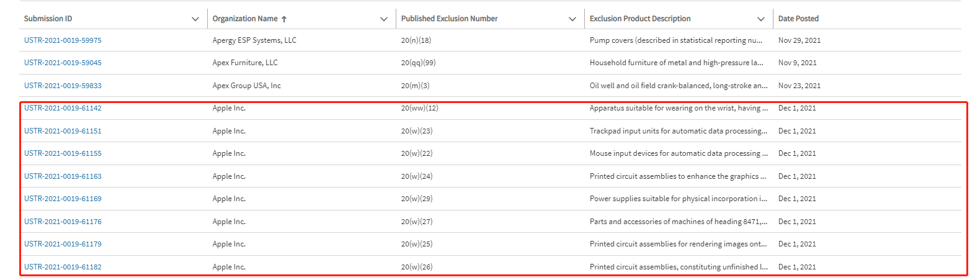Select the Published Exclusion Number header label
980x280 pixels.
click(x=449, y=19)
